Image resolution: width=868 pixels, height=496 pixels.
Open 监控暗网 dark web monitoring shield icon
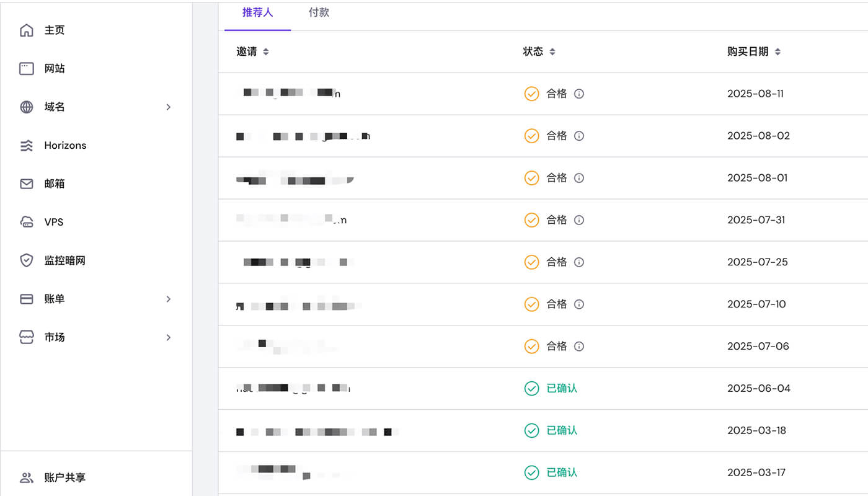click(x=25, y=260)
